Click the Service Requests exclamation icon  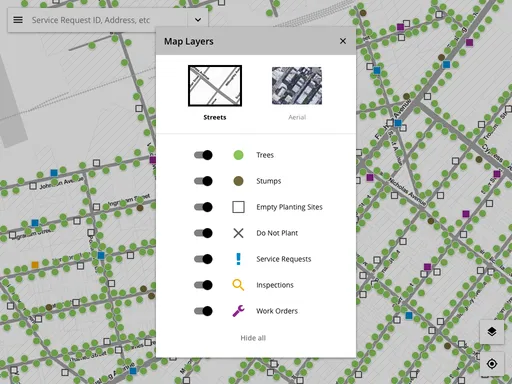[x=238, y=259]
